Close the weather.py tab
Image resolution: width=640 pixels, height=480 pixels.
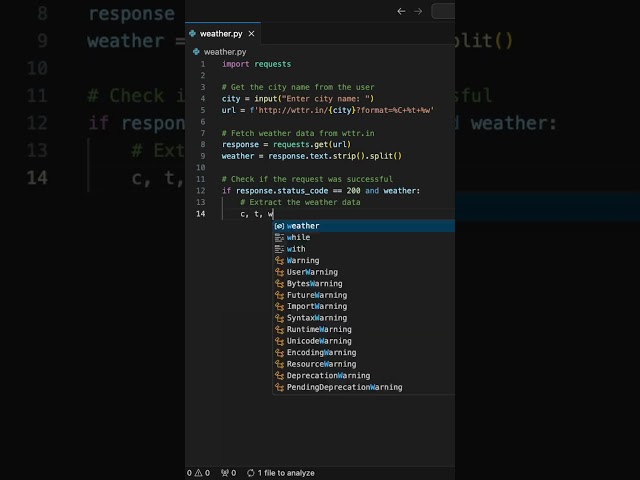pyautogui.click(x=251, y=34)
